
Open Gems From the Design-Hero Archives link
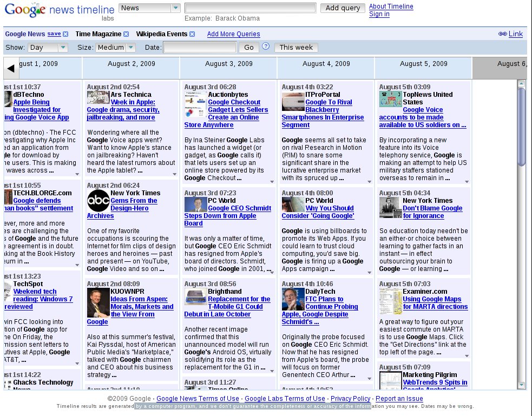point(122,208)
